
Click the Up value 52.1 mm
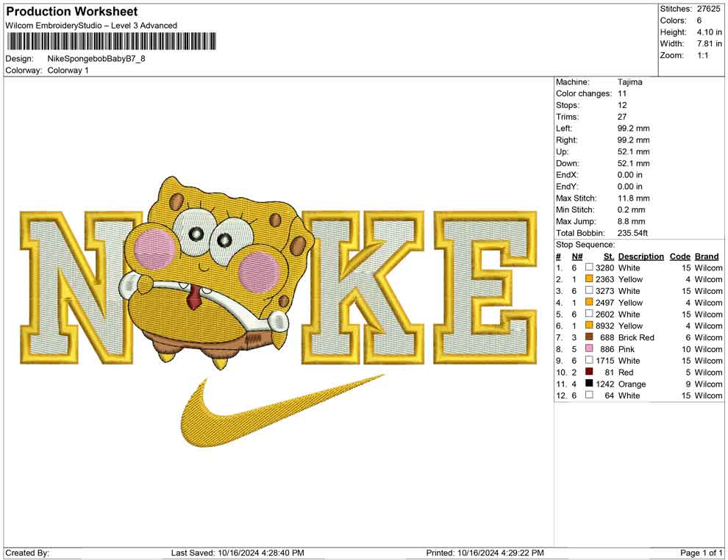[x=634, y=151]
